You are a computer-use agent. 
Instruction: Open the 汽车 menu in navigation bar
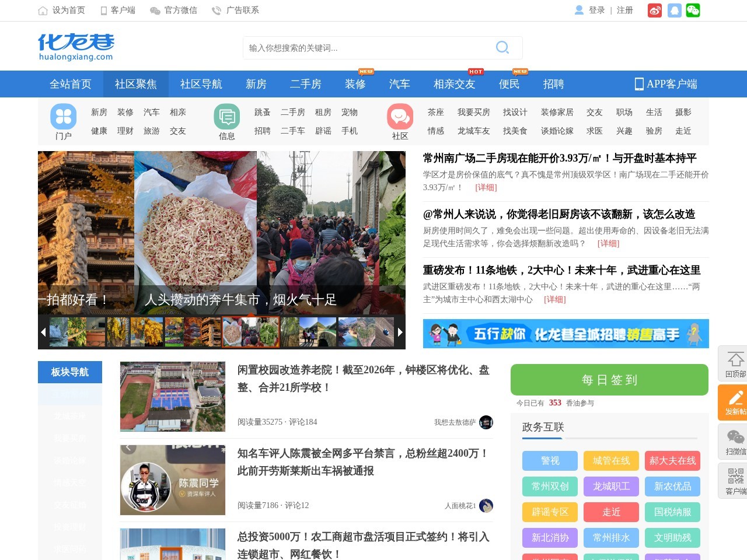(x=399, y=84)
